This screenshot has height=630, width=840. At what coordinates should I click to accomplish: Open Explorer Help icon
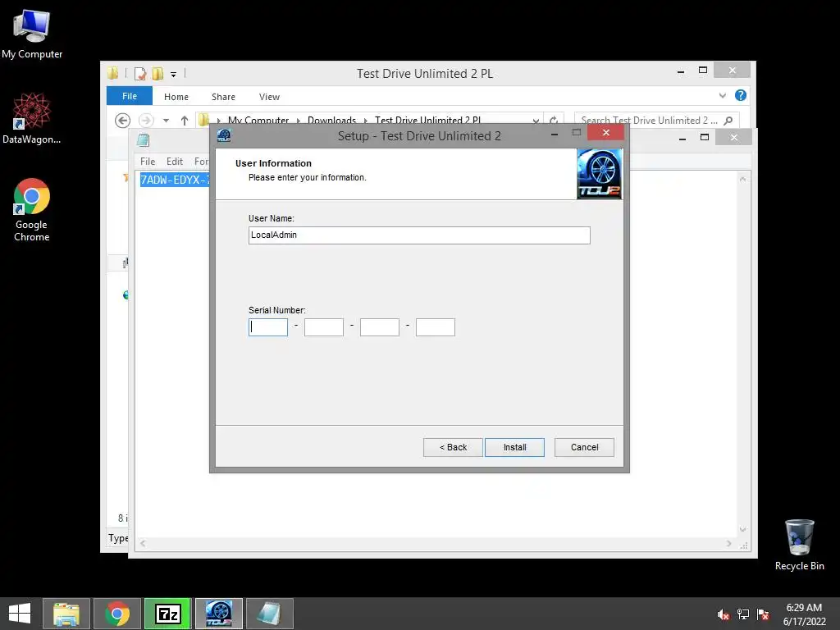click(741, 95)
